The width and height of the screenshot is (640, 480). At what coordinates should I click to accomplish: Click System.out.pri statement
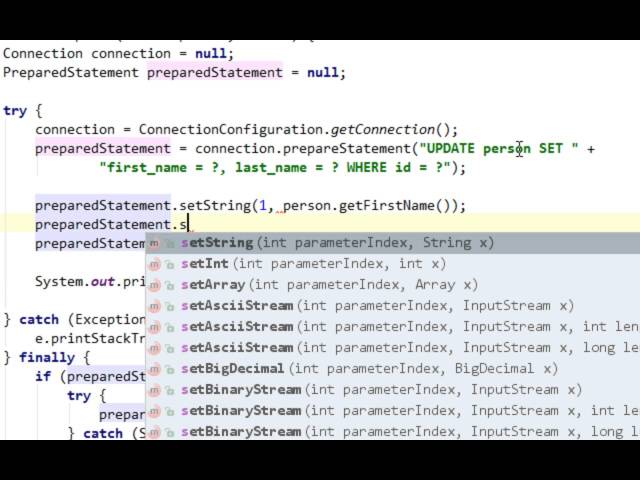90,282
